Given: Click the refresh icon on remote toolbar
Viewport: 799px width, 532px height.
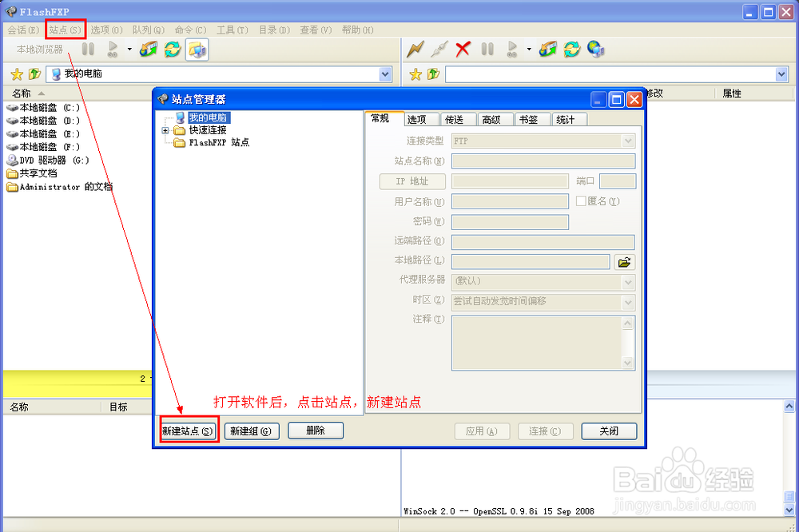Looking at the screenshot, I should 571,49.
